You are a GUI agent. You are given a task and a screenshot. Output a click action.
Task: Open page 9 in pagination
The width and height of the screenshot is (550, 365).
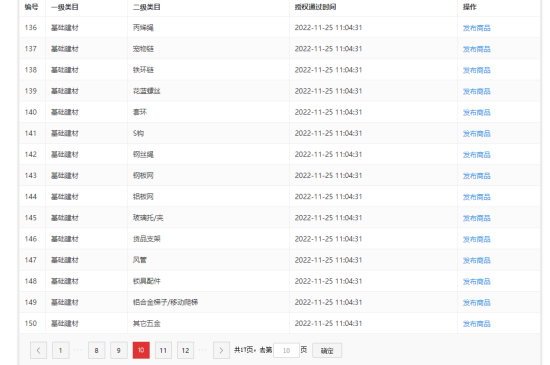pos(119,350)
